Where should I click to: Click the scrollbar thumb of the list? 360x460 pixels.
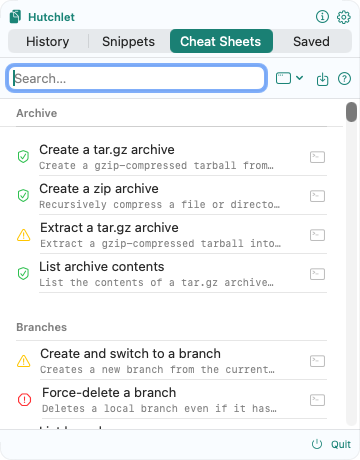[x=351, y=112]
